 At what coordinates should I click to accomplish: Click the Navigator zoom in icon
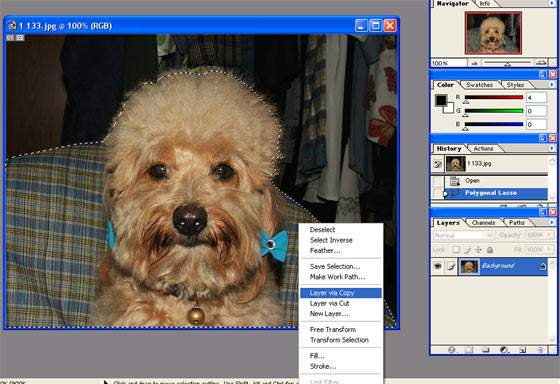[541, 63]
